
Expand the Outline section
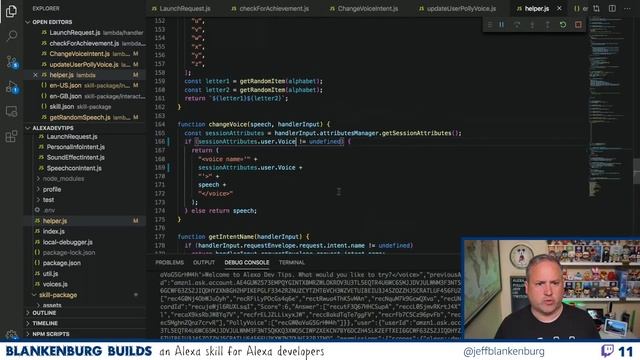coord(44,313)
